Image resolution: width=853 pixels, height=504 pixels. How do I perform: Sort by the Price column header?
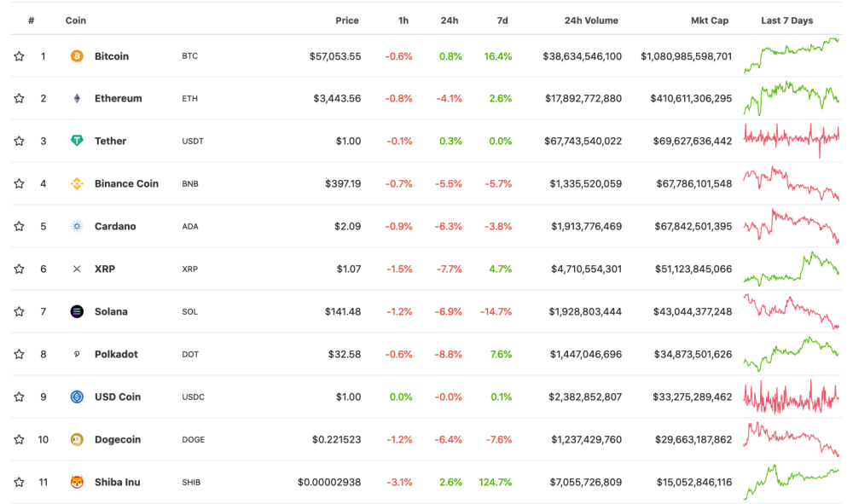click(347, 20)
